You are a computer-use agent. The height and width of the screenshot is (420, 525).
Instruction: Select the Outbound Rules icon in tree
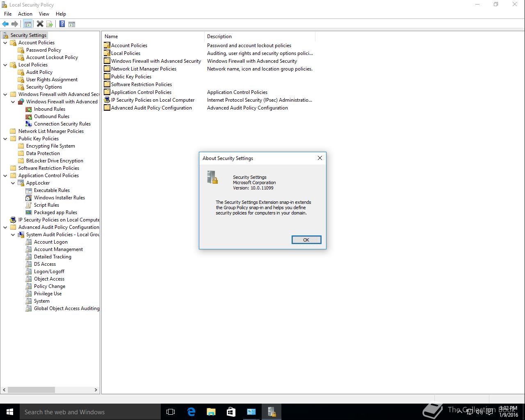coord(29,116)
